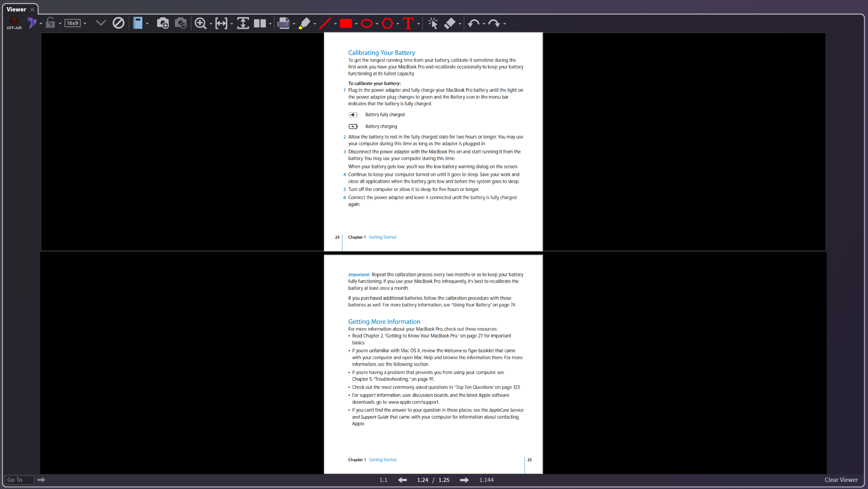Click the Go To input field

[x=19, y=480]
